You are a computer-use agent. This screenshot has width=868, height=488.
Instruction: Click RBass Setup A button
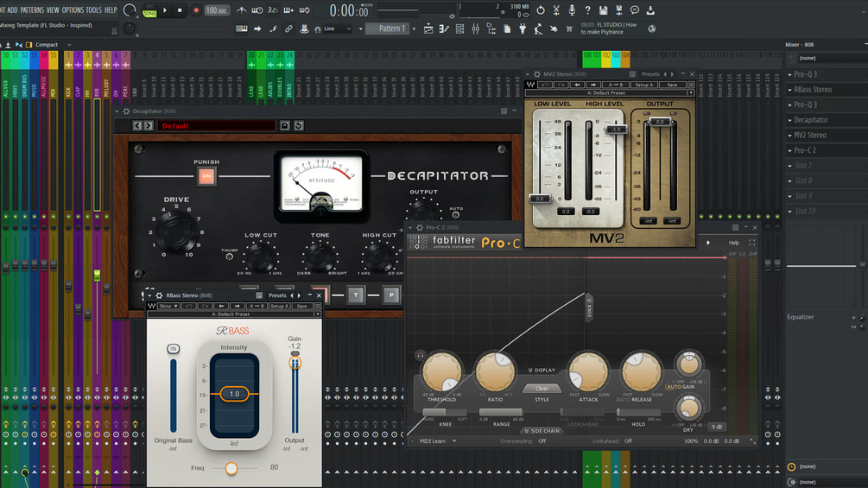[280, 306]
